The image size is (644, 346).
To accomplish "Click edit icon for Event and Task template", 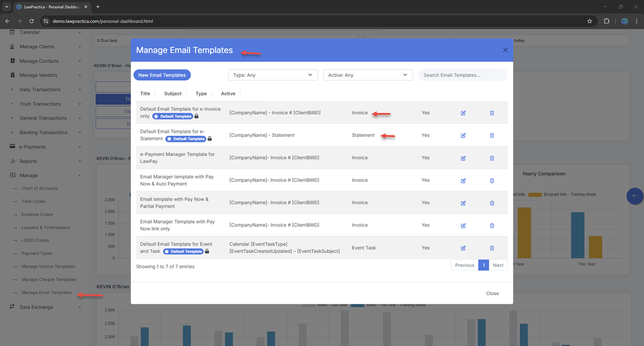I will (x=463, y=248).
